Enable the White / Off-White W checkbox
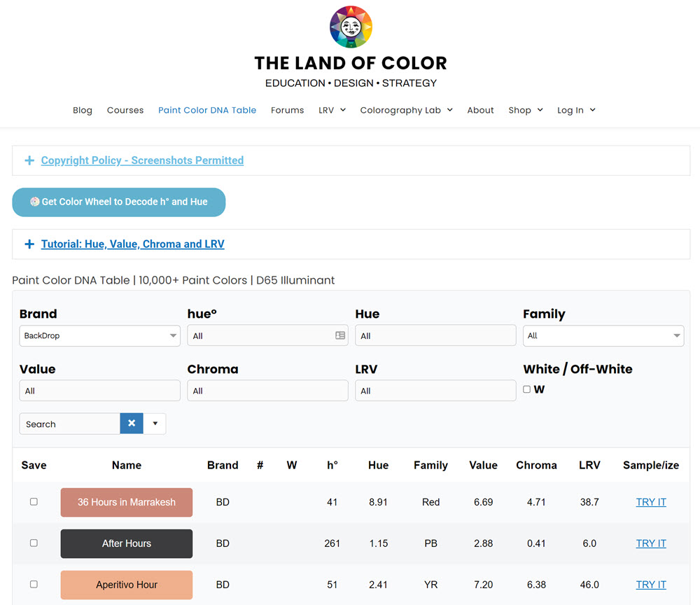This screenshot has width=700, height=605. click(x=527, y=389)
